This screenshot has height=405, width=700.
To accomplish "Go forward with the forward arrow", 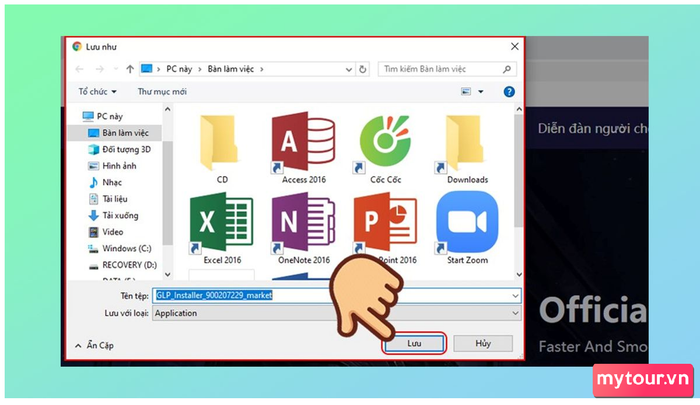I will pos(100,69).
